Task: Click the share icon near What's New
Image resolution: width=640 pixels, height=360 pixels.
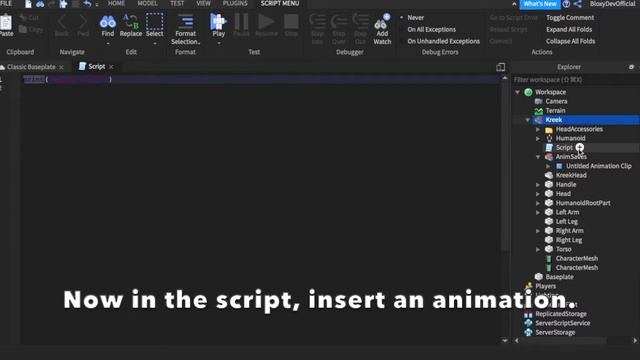Action: coord(578,4)
